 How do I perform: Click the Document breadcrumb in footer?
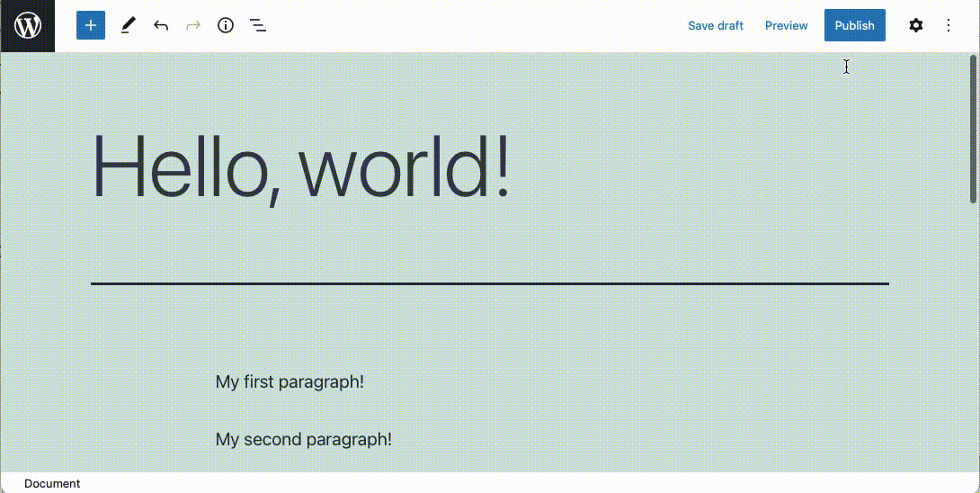click(52, 484)
